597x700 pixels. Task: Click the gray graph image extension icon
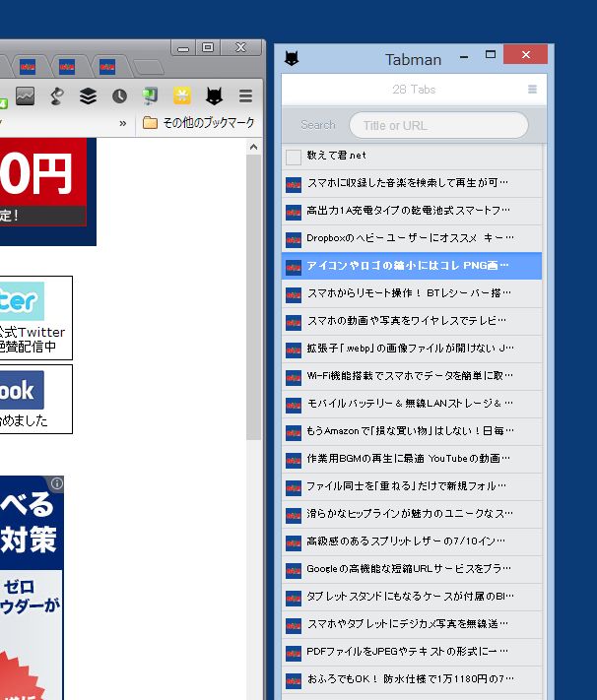pos(25,95)
